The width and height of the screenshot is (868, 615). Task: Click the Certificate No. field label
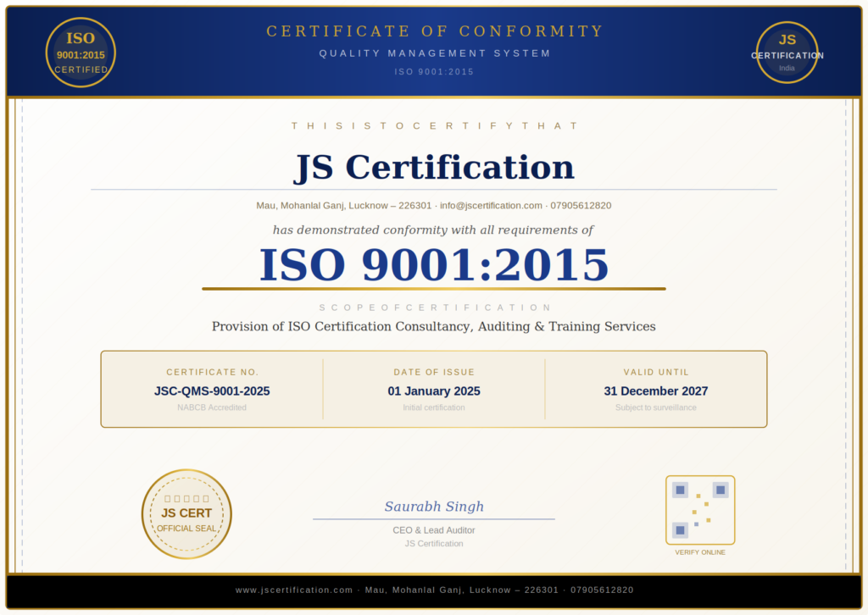tap(212, 372)
